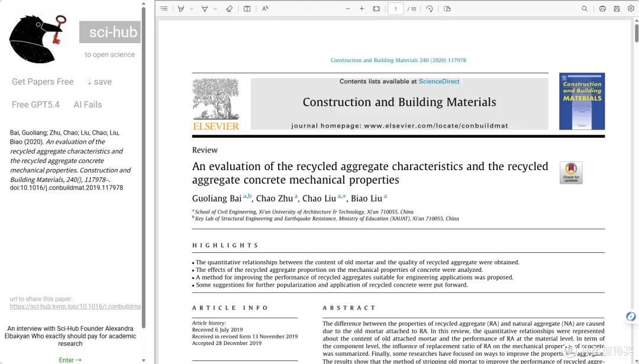Open the Free GPT5.4 menu item
Screen dimensions: 639x364
coord(36,105)
